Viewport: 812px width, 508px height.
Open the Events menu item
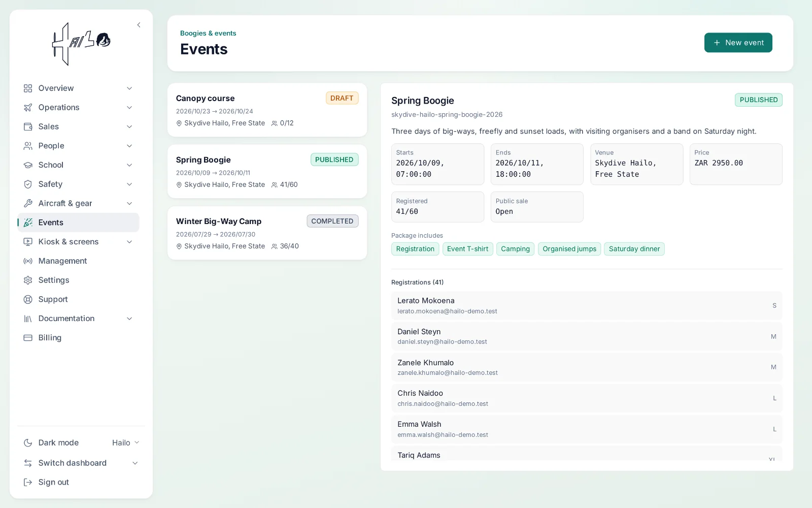(78, 223)
